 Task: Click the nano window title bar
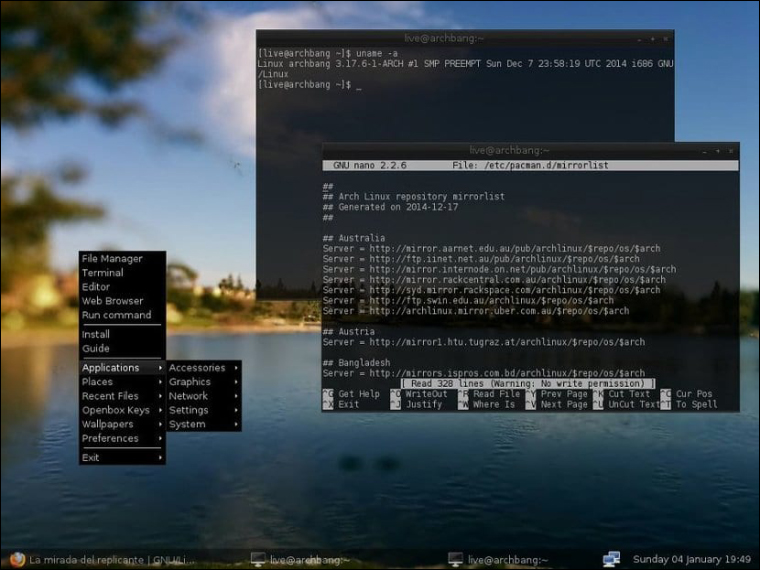509,151
